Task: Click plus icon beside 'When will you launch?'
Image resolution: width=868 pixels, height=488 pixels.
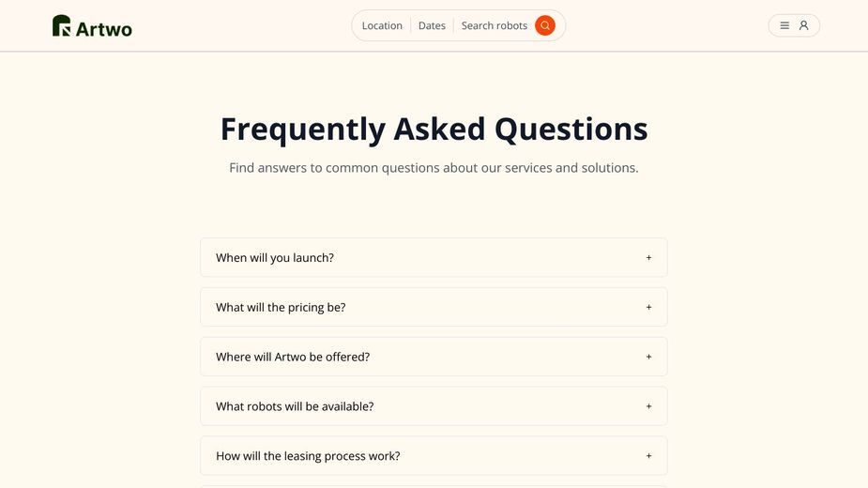Action: point(648,257)
